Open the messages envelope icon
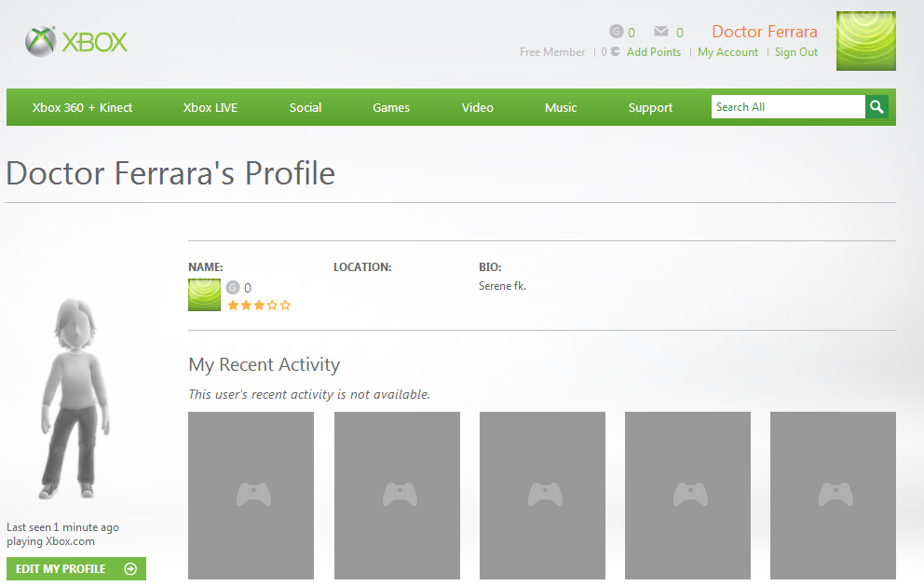Viewport: 924px width, 586px height. click(x=661, y=31)
